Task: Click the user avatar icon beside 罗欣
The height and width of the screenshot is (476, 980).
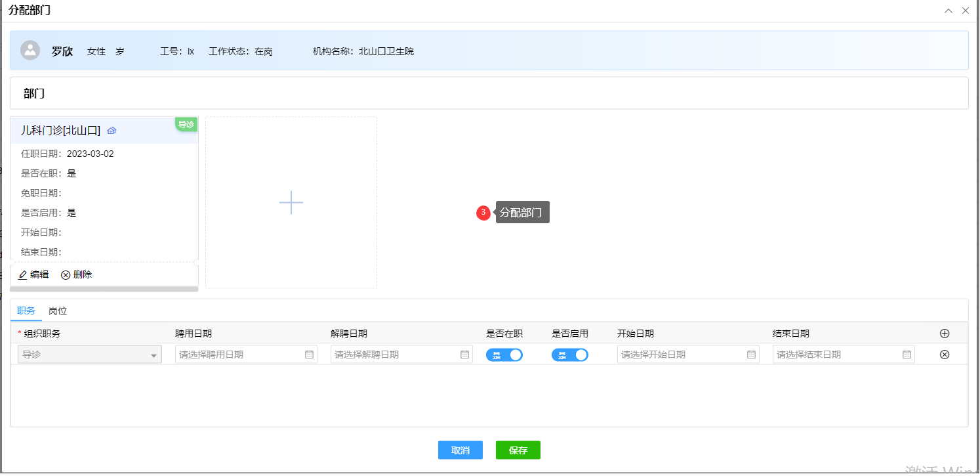Action: pos(30,51)
